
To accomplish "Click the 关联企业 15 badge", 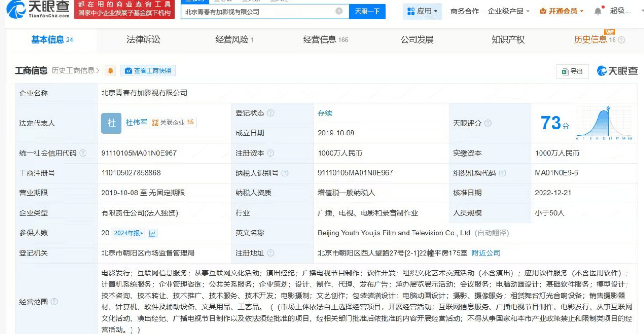I will click(173, 123).
